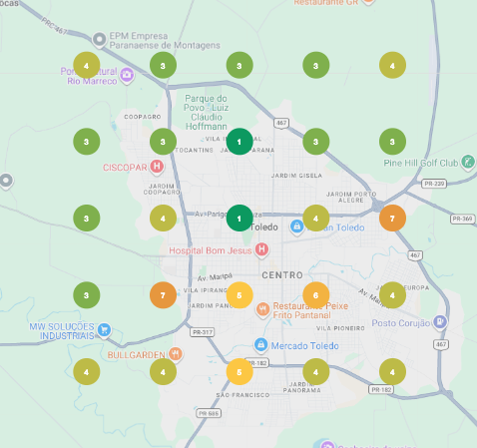Click the 467 shield below Posto Corujão
Image resolution: width=477 pixels, height=448 pixels.
point(441,344)
